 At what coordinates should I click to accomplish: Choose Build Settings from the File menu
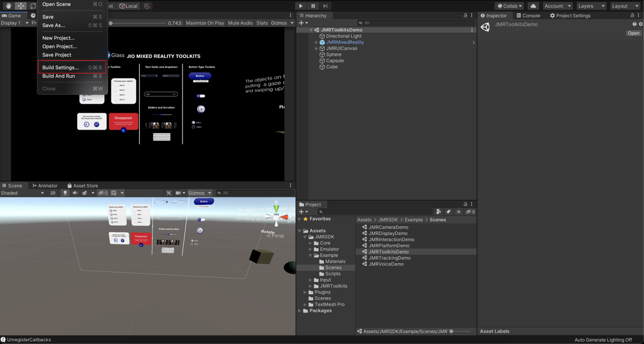click(x=60, y=67)
